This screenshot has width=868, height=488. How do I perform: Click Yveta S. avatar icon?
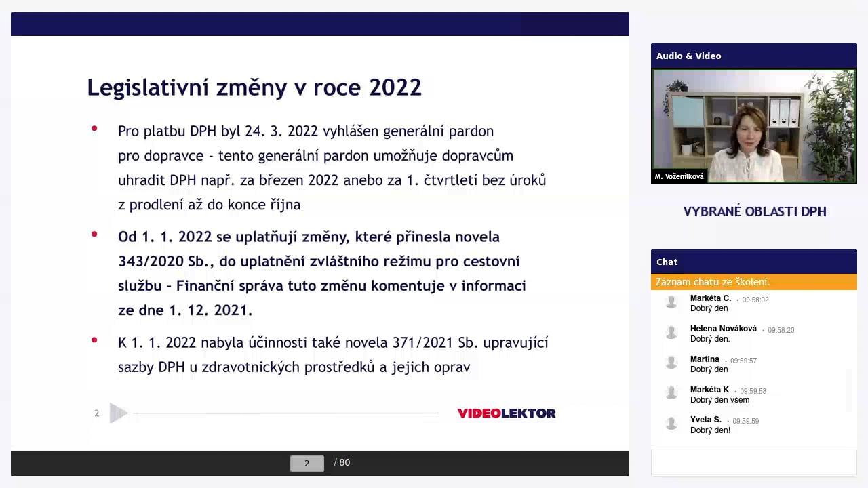(x=671, y=424)
